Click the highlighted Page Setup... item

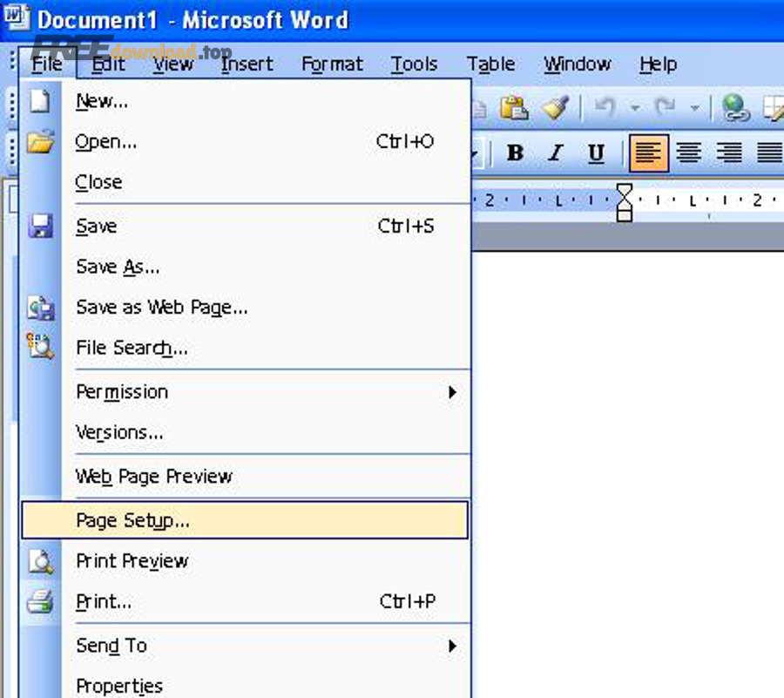point(245,520)
